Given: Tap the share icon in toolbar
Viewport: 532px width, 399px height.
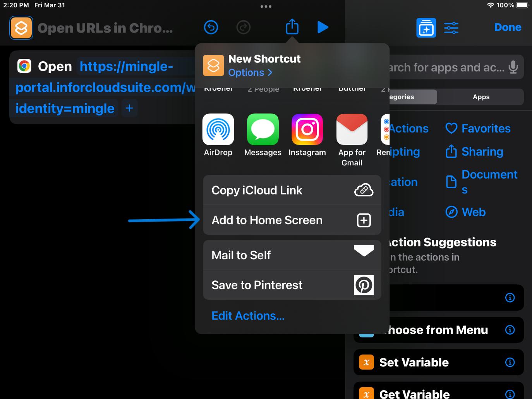Looking at the screenshot, I should coord(292,27).
